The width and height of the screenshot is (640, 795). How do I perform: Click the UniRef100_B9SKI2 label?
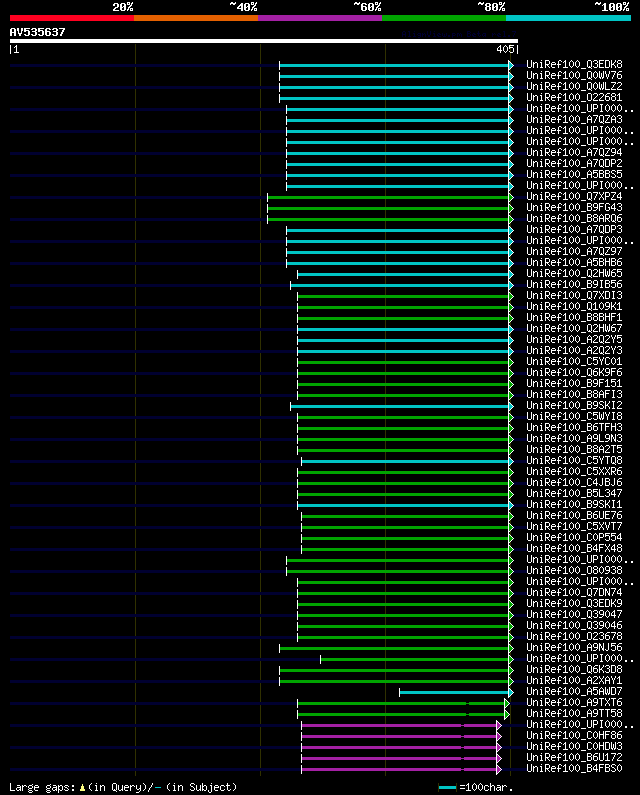coord(574,406)
